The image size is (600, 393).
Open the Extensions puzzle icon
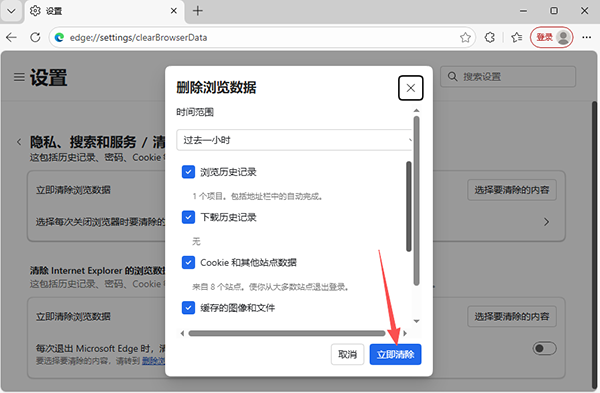pyautogui.click(x=490, y=38)
